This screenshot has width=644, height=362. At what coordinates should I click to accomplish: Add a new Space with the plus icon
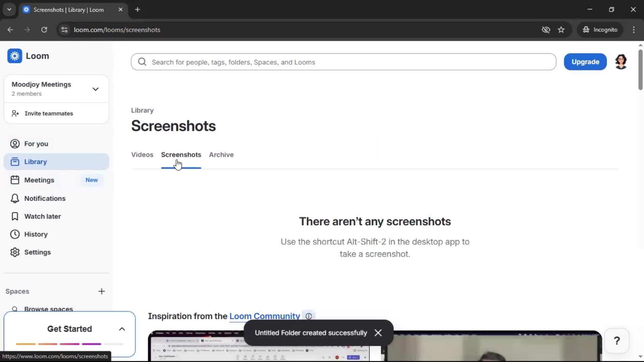pyautogui.click(x=102, y=291)
